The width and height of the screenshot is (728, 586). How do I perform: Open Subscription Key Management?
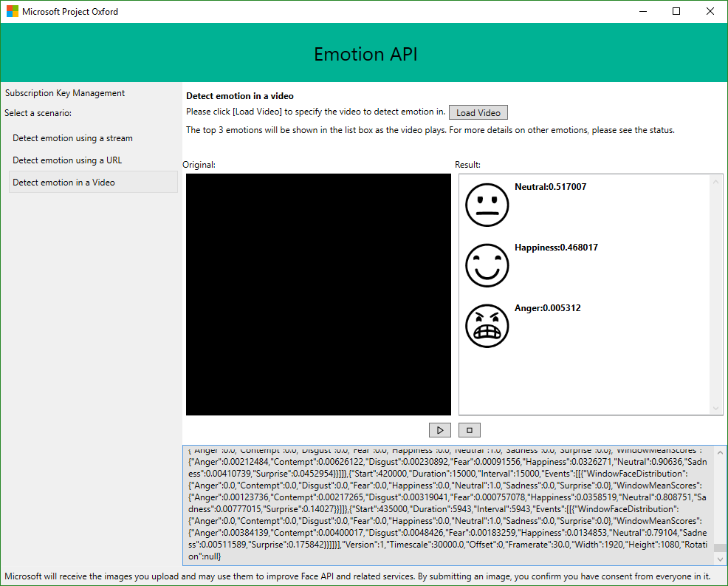pos(65,93)
